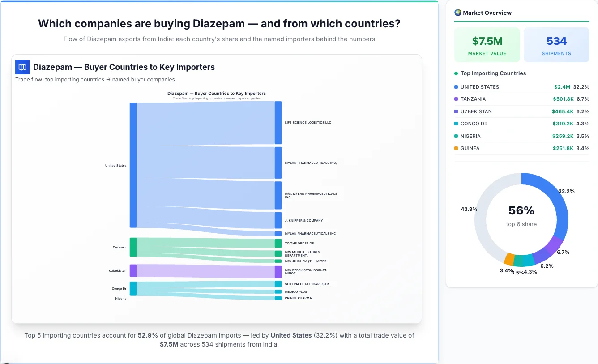Select the blue book icon in the chart header

[x=21, y=67]
